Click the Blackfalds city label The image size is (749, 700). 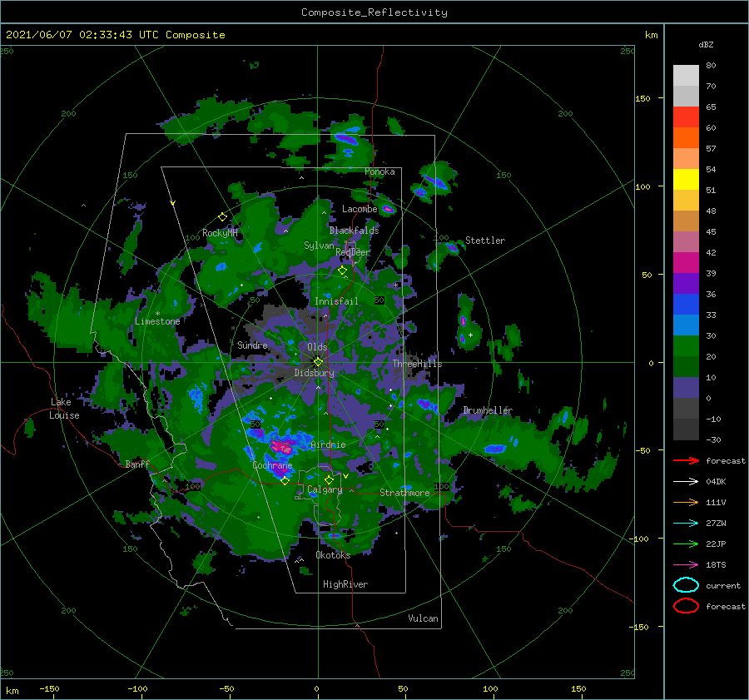(x=354, y=231)
